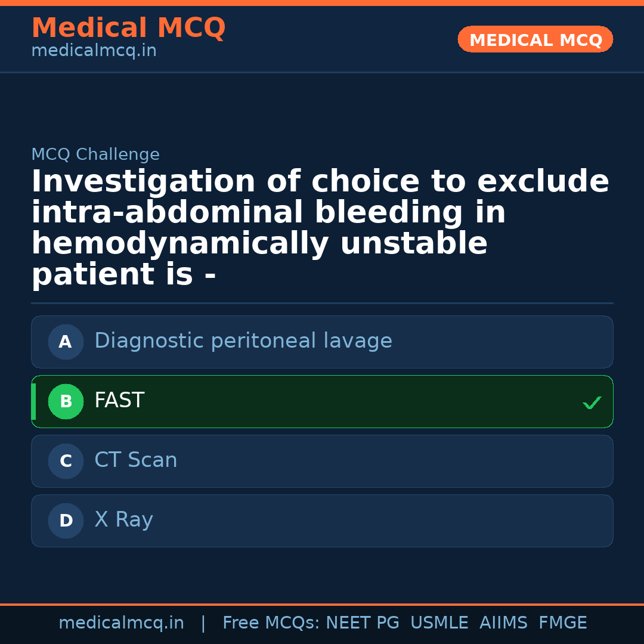Click USMLE in the footer
This screenshot has height=644, width=644.
[x=439, y=623]
